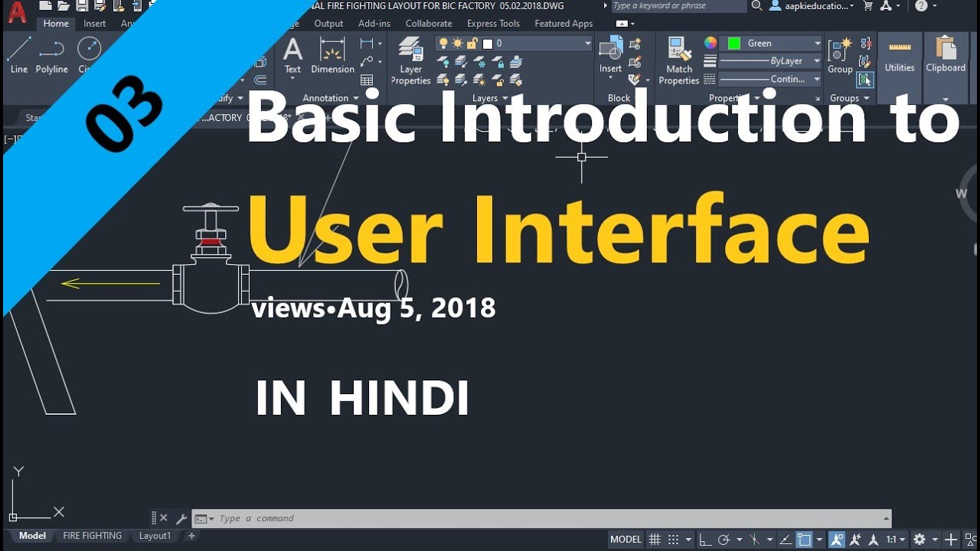Image resolution: width=980 pixels, height=551 pixels.
Task: Click the MODEL space button in status bar
Action: click(626, 540)
